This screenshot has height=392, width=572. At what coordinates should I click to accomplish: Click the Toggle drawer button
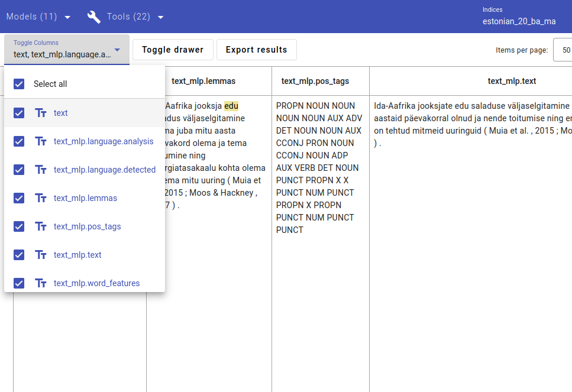(x=173, y=50)
